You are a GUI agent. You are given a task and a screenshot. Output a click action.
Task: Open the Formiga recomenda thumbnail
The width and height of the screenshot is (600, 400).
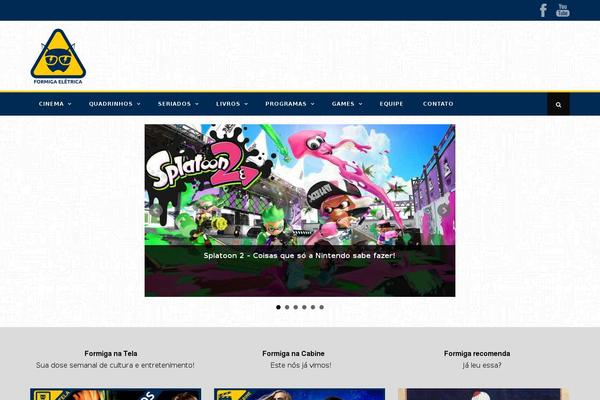(x=483, y=394)
